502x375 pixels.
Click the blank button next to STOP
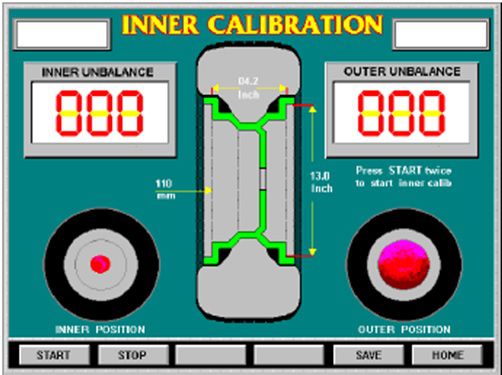(211, 355)
